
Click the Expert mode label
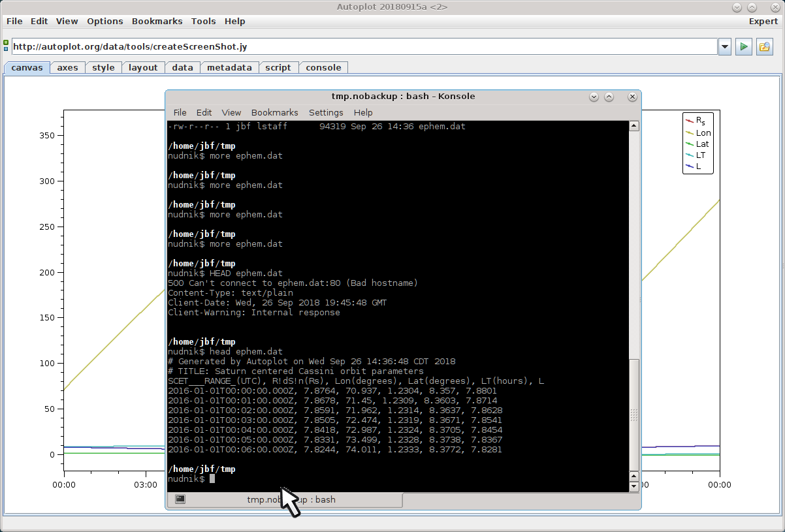763,21
